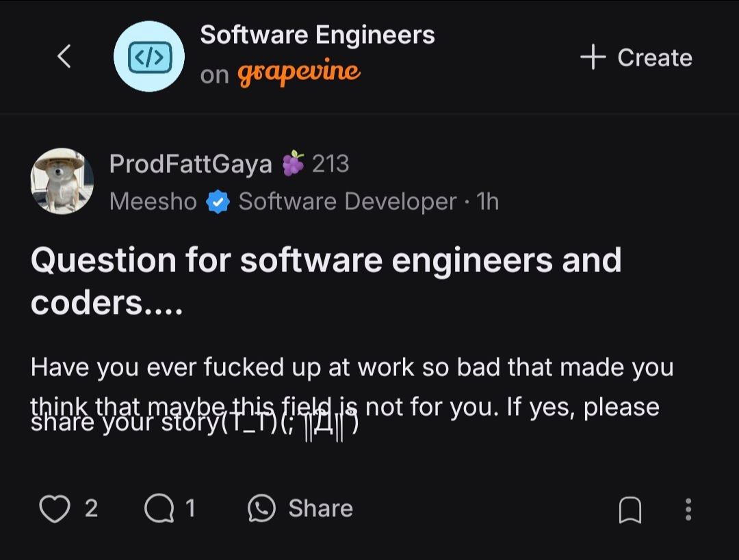Click the orange grapevine logo
The width and height of the screenshot is (739, 560).
tap(298, 72)
